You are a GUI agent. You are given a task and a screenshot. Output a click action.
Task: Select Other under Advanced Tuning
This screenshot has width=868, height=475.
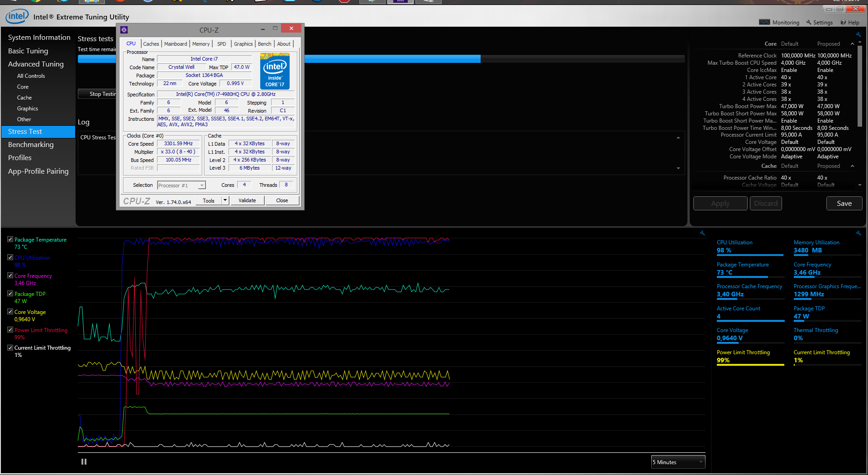click(x=24, y=119)
